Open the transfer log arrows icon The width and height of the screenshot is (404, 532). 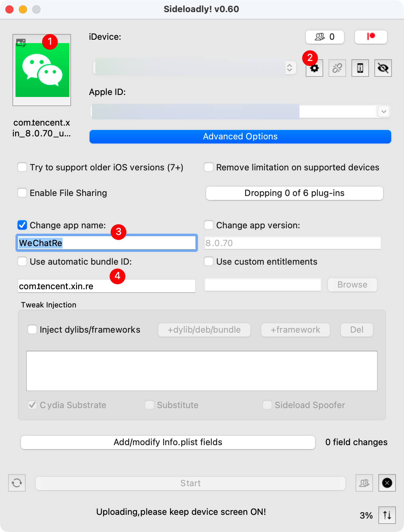(x=387, y=515)
